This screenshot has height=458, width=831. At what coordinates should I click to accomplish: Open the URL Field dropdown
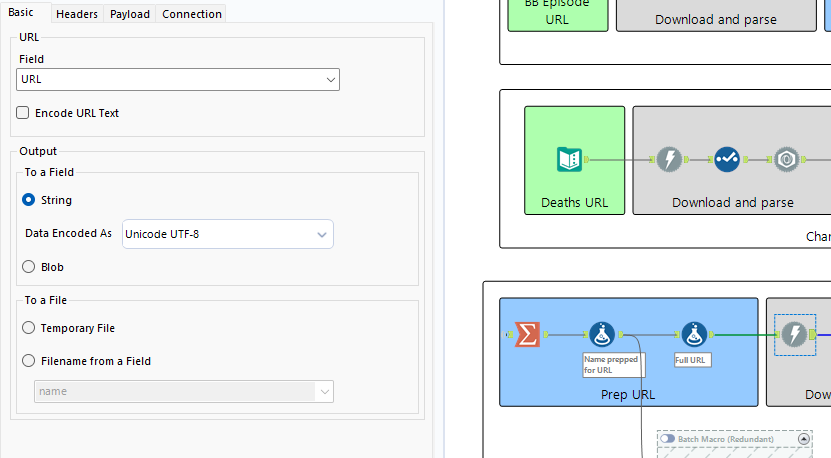click(178, 80)
